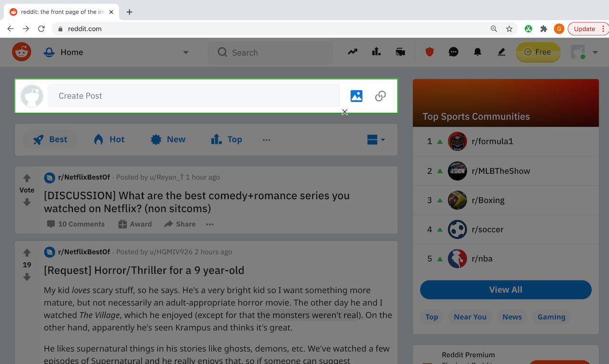Click the avatar next to Create Post

(32, 96)
